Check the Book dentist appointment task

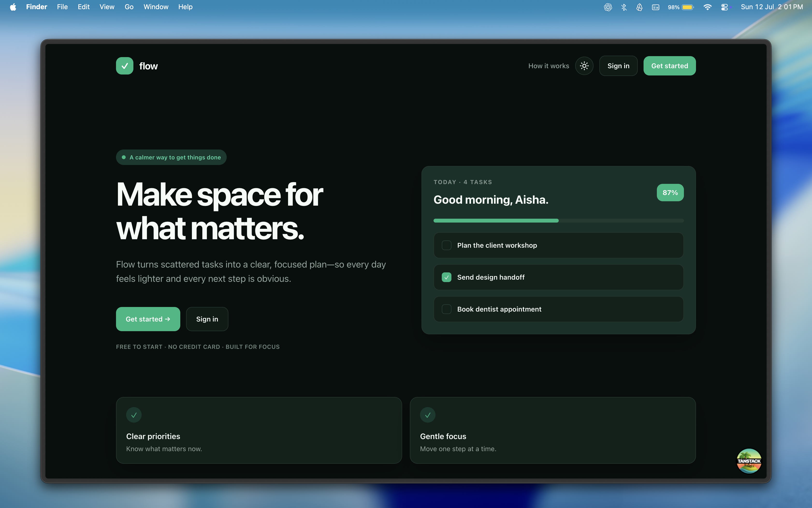tap(446, 309)
